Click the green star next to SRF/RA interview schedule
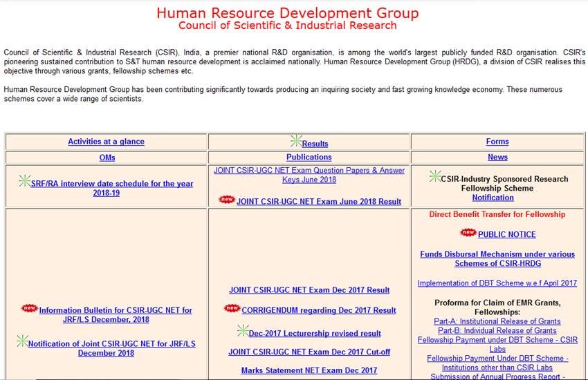 tap(25, 181)
